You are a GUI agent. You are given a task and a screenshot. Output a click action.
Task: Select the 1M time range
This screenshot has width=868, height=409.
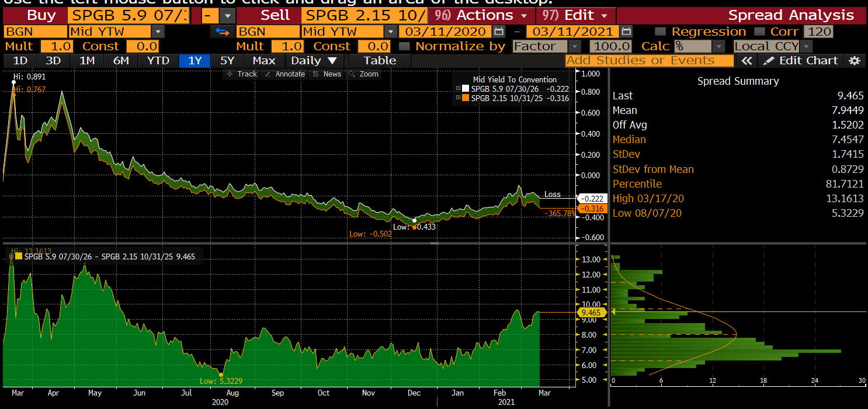(88, 61)
